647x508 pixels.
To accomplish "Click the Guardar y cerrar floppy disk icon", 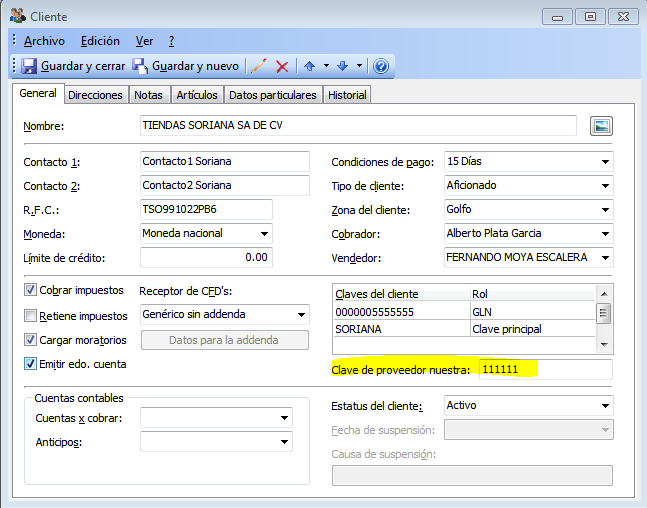I will (x=29, y=66).
